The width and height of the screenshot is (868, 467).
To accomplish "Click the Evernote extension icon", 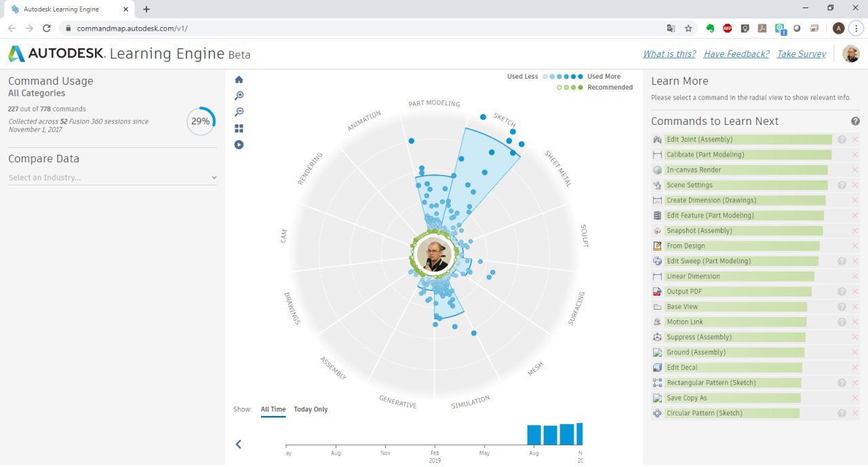I will tap(710, 29).
